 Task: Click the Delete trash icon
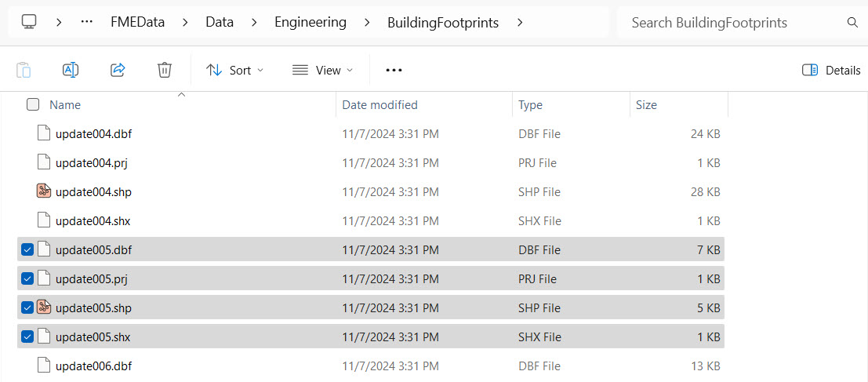[x=165, y=70]
